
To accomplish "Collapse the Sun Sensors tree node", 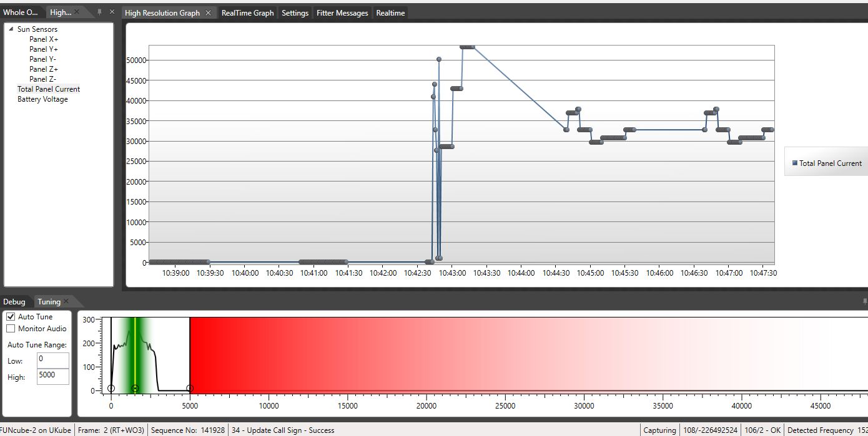I will [11, 29].
